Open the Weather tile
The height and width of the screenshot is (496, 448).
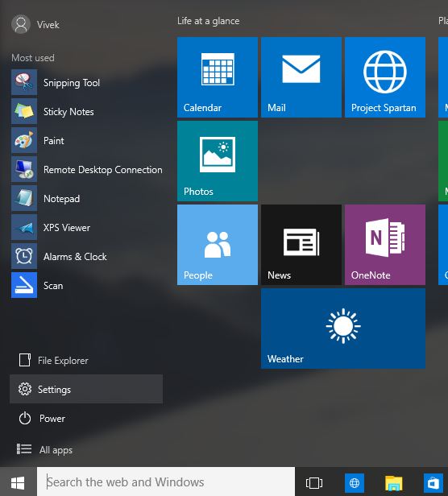pos(343,329)
